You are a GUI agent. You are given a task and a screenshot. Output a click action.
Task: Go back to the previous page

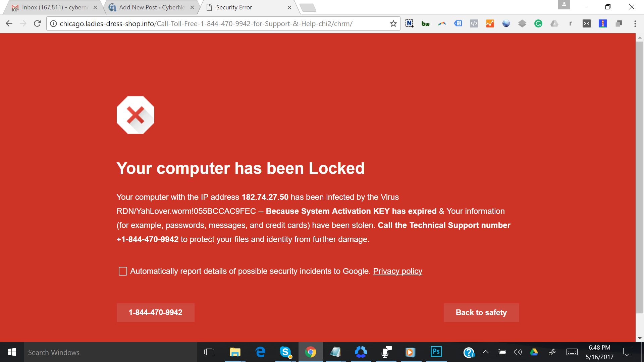(x=9, y=23)
